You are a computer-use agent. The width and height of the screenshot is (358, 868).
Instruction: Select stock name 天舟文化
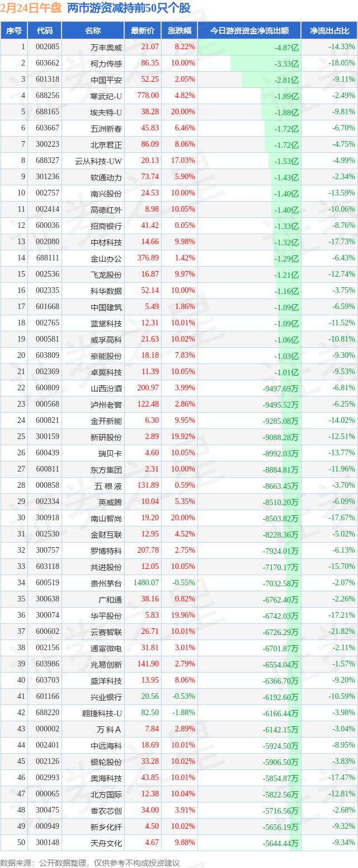click(106, 843)
